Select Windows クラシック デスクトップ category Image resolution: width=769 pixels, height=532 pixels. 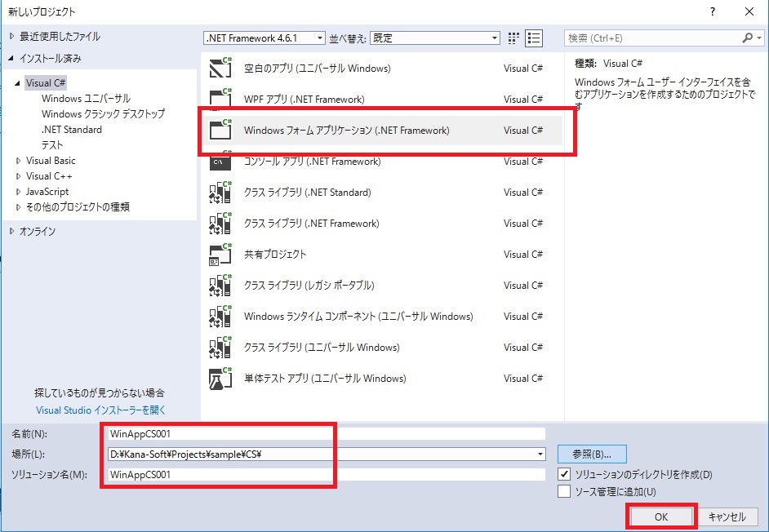click(x=103, y=113)
